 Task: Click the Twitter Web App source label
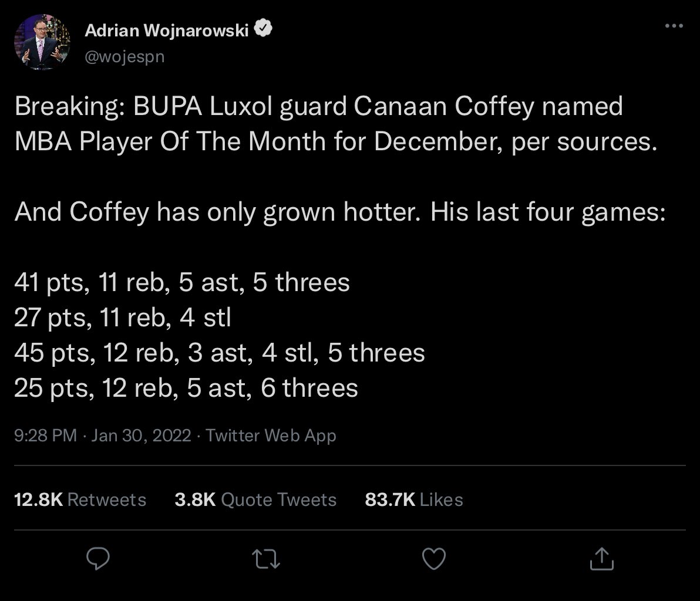point(271,435)
